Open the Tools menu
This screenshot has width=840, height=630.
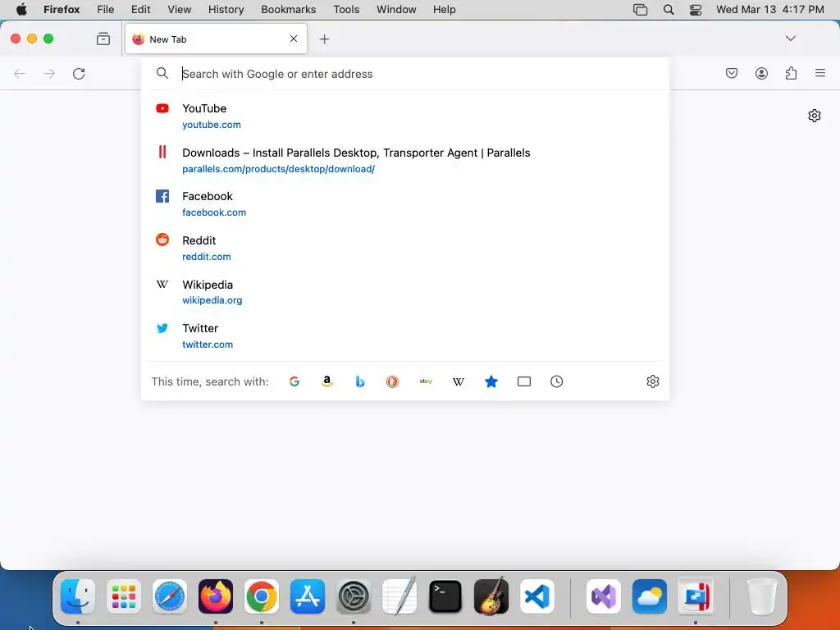(x=346, y=9)
